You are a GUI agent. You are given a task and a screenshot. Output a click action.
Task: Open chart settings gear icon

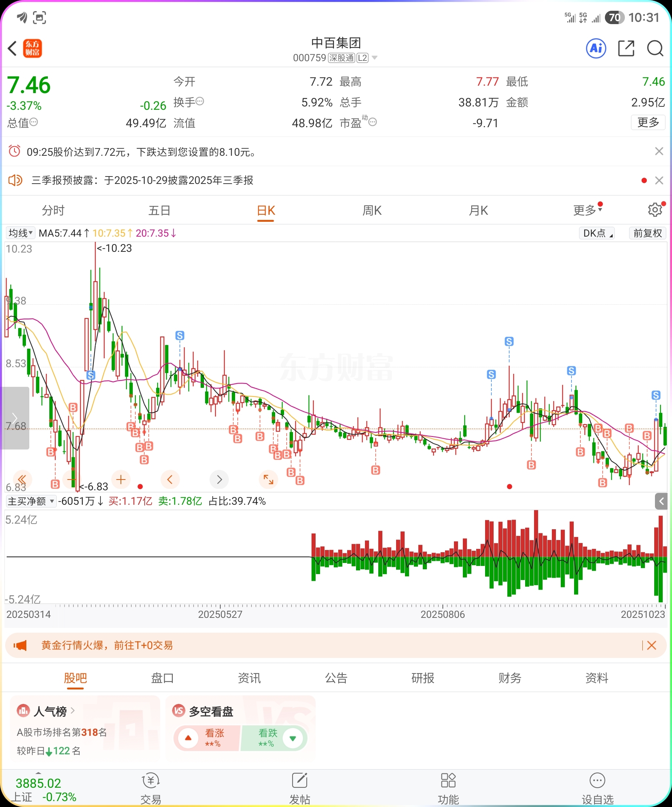tap(655, 210)
